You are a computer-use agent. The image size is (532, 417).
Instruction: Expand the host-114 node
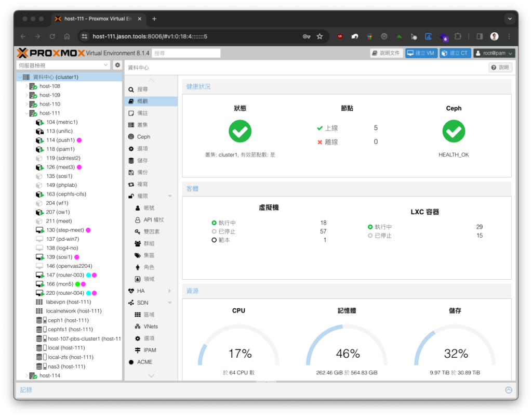[x=26, y=375]
